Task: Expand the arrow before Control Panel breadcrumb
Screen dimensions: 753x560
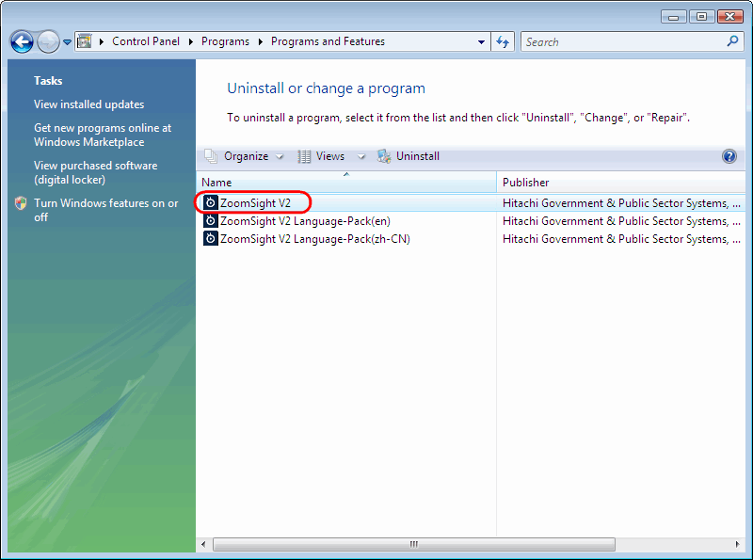Action: (102, 41)
